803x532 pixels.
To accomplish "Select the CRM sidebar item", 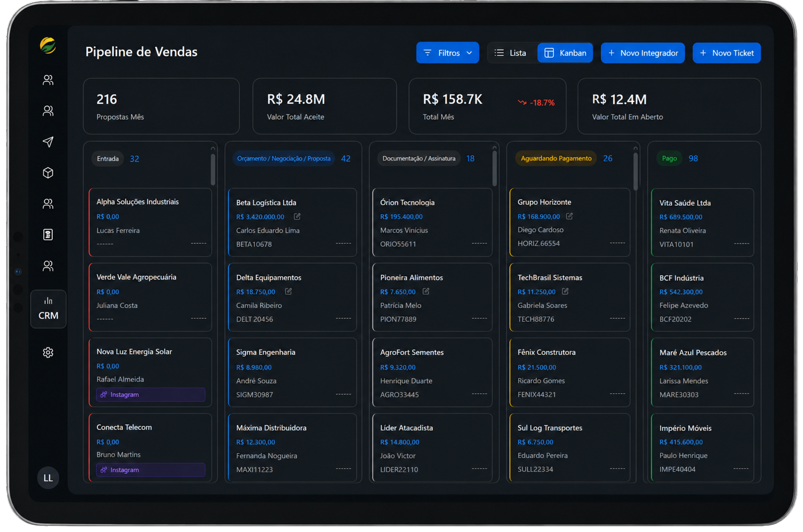I will 48,309.
